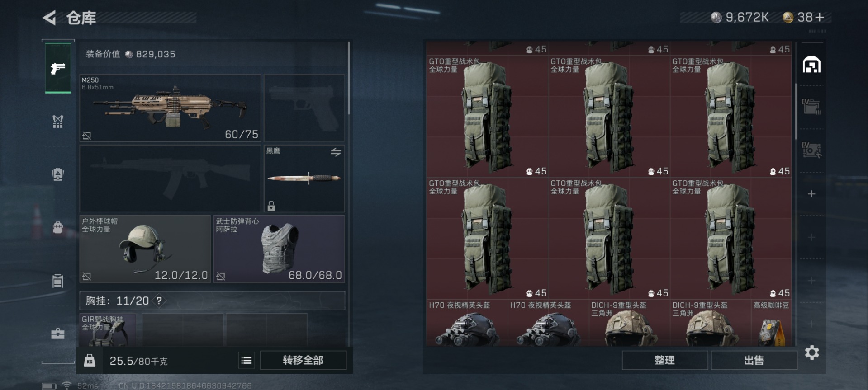The width and height of the screenshot is (868, 390).
Task: Open settings with the gear icon
Action: tap(811, 352)
